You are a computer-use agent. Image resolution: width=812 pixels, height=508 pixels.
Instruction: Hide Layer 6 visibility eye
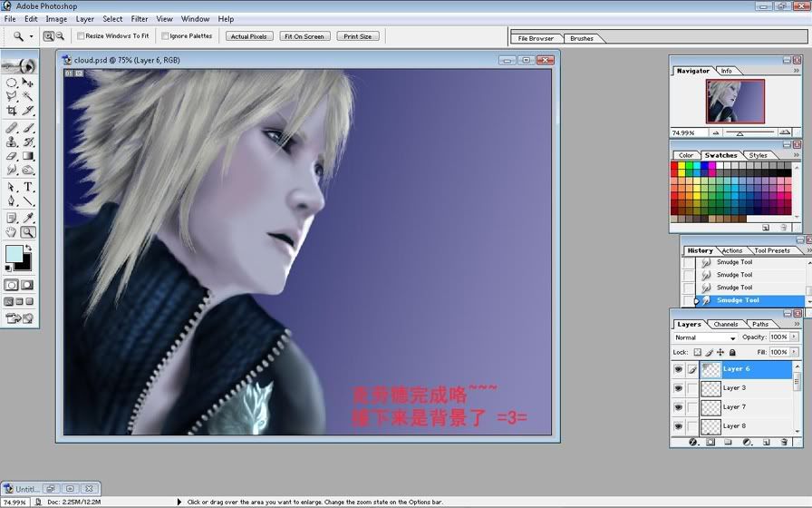click(679, 369)
